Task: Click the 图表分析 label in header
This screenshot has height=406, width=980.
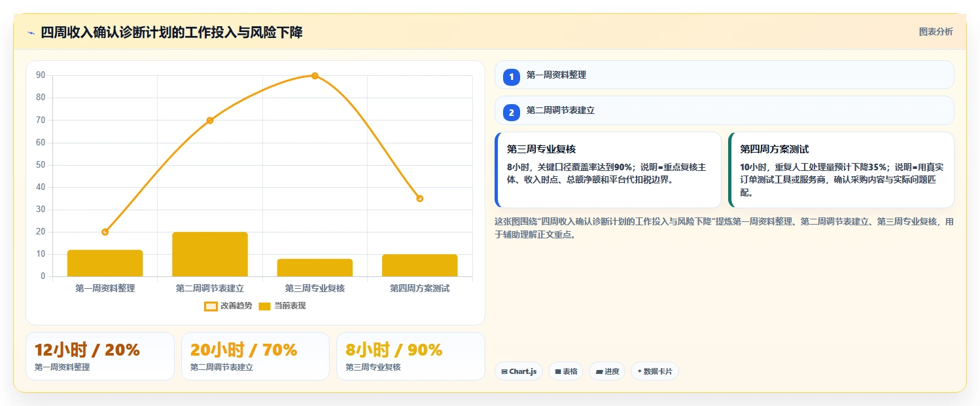Action: 936,31
